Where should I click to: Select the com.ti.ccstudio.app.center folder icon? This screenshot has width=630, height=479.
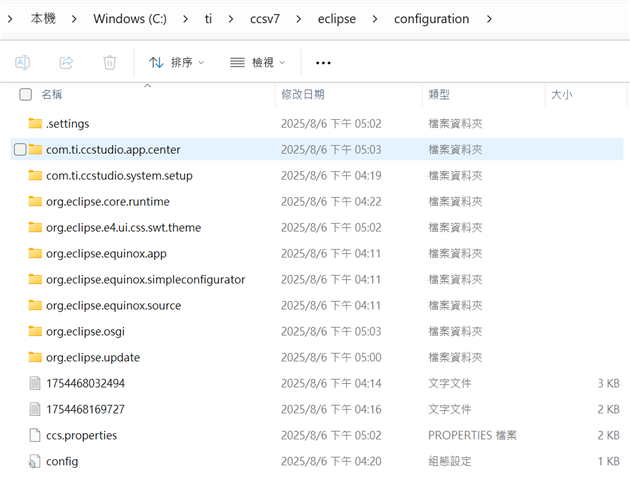(35, 149)
